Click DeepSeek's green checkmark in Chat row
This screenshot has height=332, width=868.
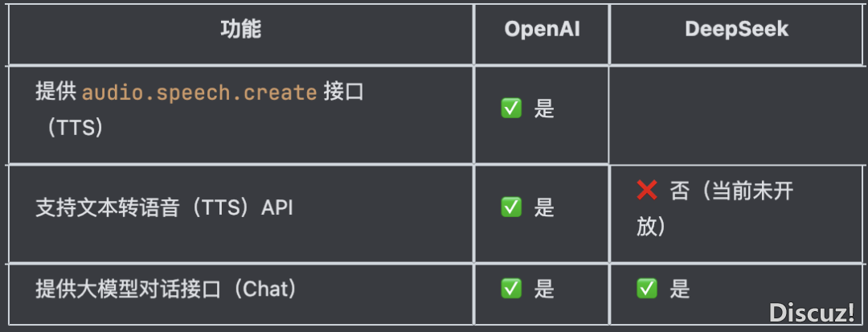click(x=646, y=289)
